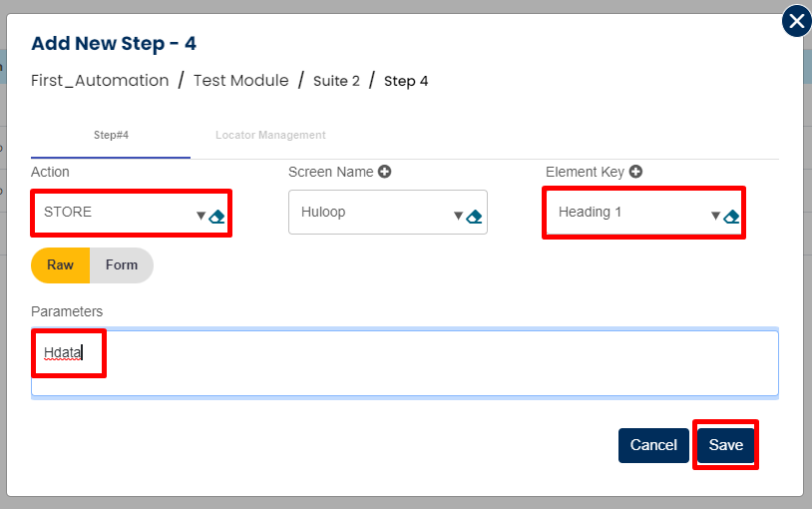Viewport: 812px width, 509px height.
Task: Open the Action dropdown arrow
Action: coord(201,216)
